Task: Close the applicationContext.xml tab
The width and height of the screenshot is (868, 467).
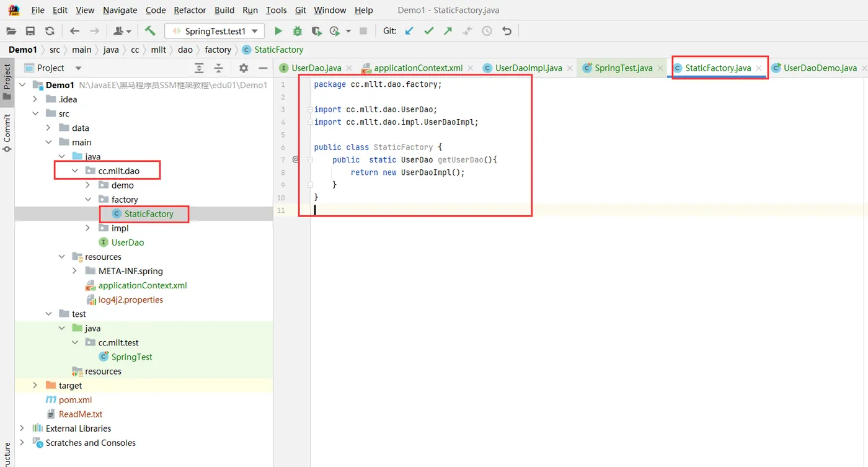Action: pyautogui.click(x=470, y=68)
